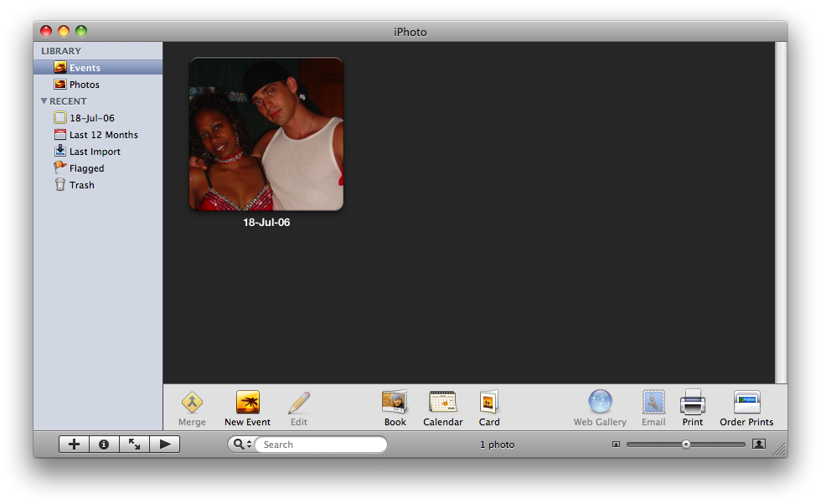The width and height of the screenshot is (821, 504).
Task: Click the add plus button
Action: pyautogui.click(x=74, y=445)
